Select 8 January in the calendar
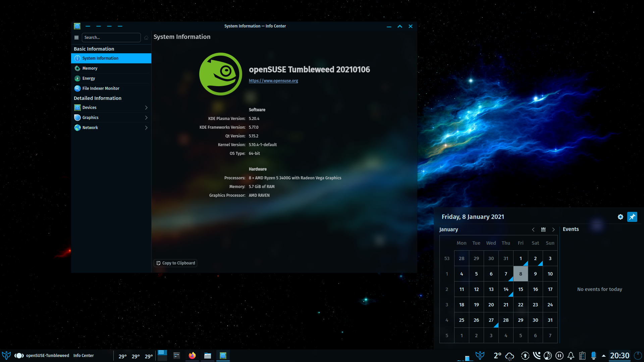This screenshot has width=644, height=362. pos(521,274)
